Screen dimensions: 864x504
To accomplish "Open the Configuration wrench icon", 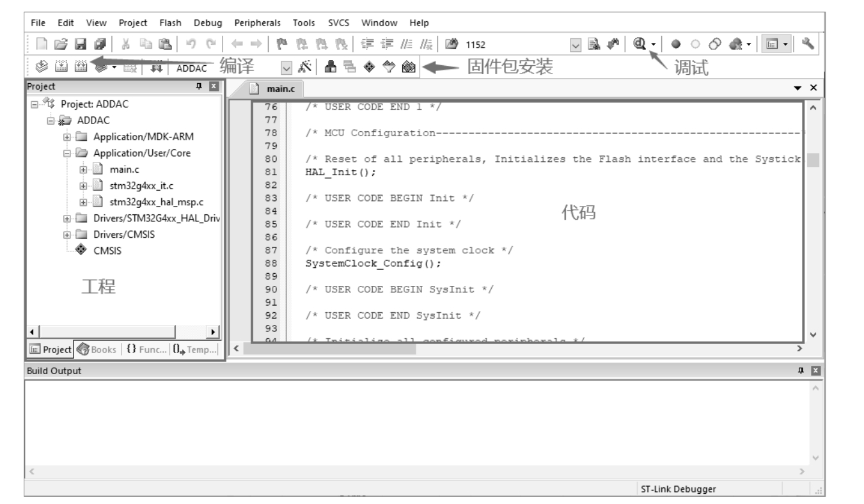I will pyautogui.click(x=808, y=43).
